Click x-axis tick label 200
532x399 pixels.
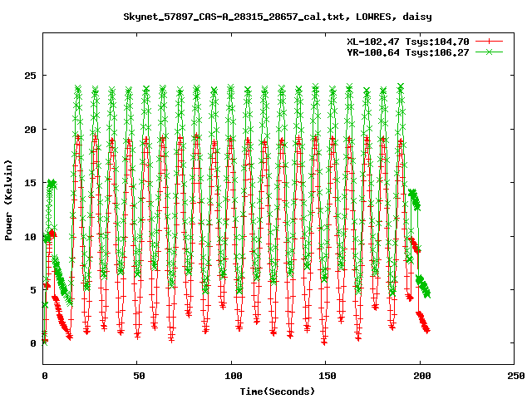tap(421, 376)
